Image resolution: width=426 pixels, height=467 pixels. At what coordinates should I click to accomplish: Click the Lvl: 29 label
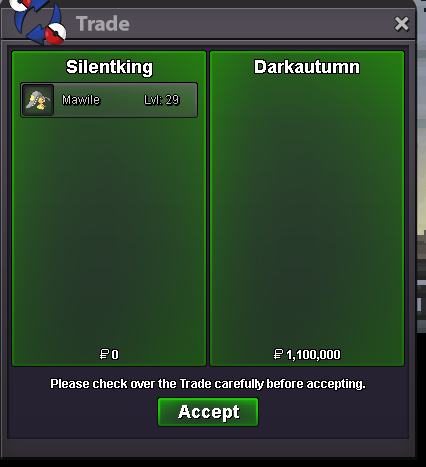[162, 100]
